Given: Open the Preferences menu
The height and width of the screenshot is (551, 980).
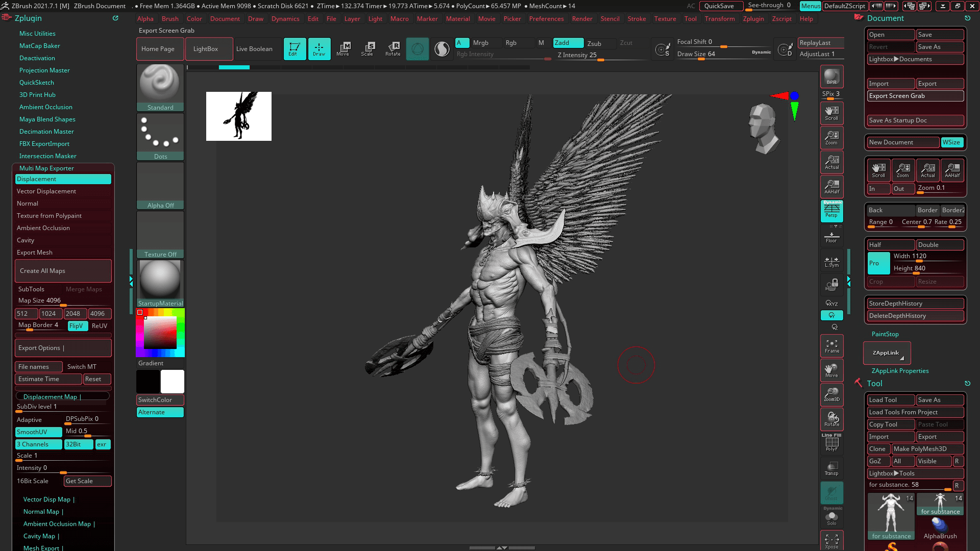Looking at the screenshot, I should [x=546, y=19].
